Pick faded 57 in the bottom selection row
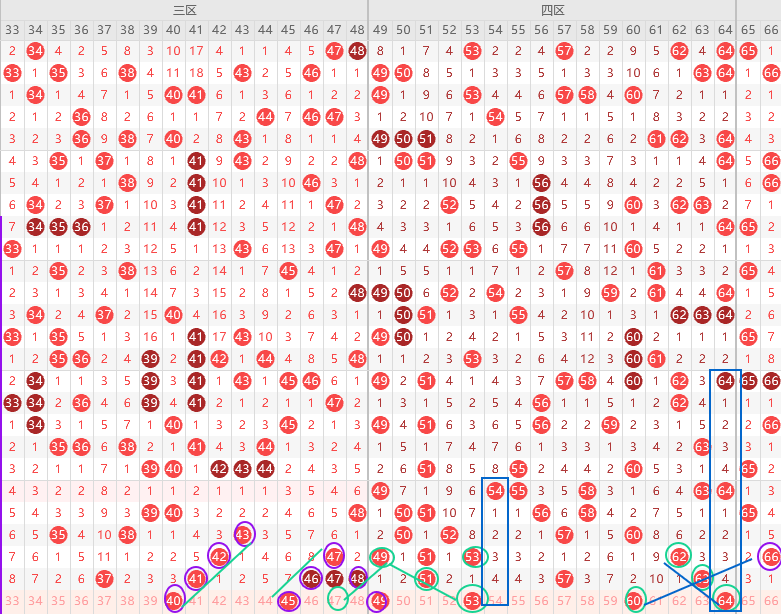 tap(564, 601)
